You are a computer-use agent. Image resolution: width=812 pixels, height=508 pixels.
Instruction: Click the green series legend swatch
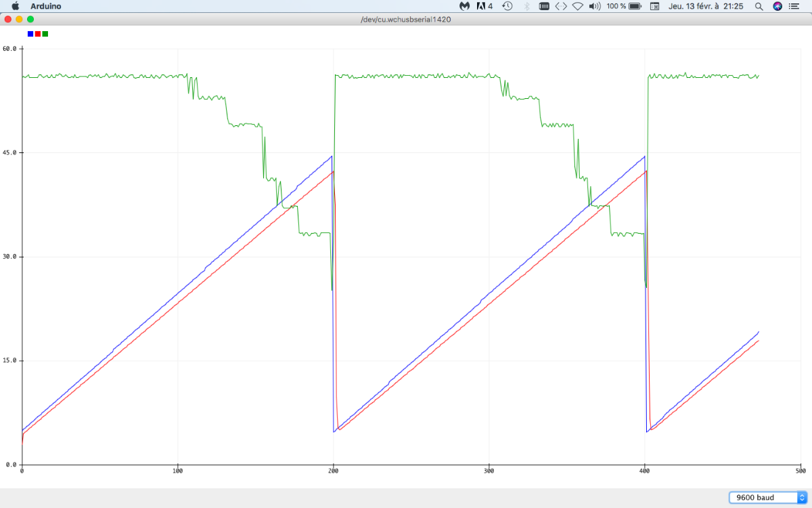[x=45, y=34]
